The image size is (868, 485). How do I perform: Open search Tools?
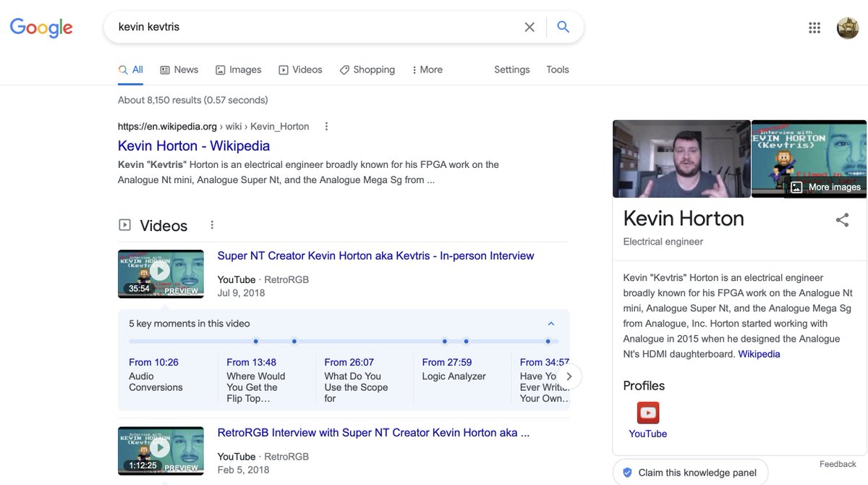(x=558, y=69)
